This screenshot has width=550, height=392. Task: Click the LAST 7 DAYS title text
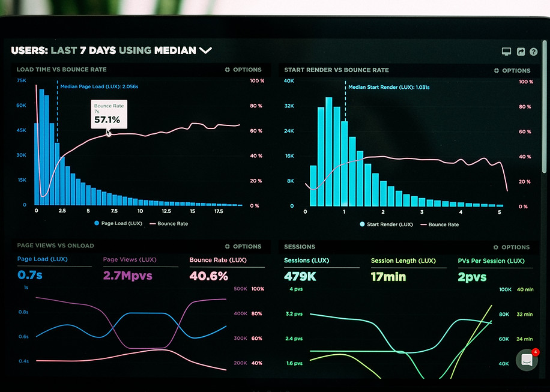coord(83,50)
